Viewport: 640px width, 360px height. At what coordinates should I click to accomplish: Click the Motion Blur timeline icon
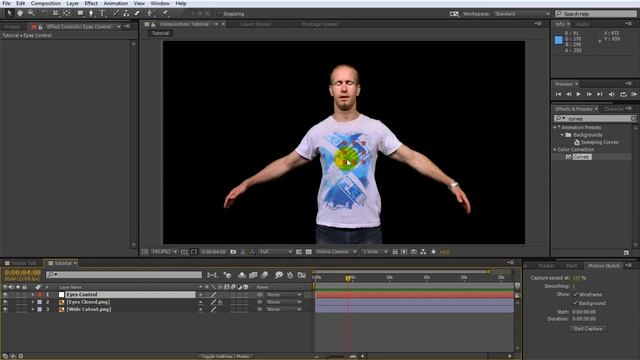point(264,276)
